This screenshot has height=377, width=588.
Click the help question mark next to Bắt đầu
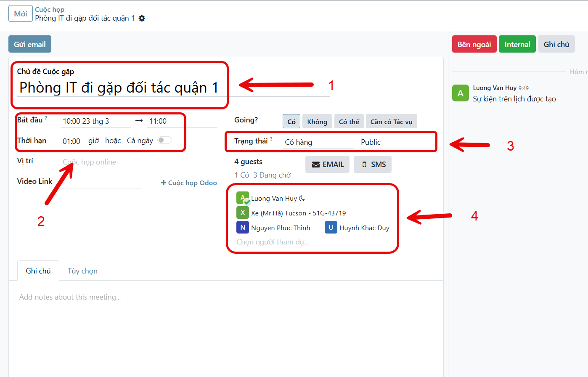[46, 118]
